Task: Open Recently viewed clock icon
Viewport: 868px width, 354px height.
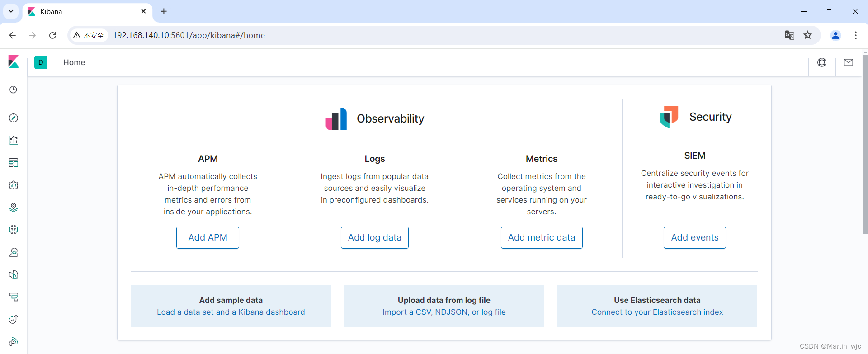Action: [14, 90]
